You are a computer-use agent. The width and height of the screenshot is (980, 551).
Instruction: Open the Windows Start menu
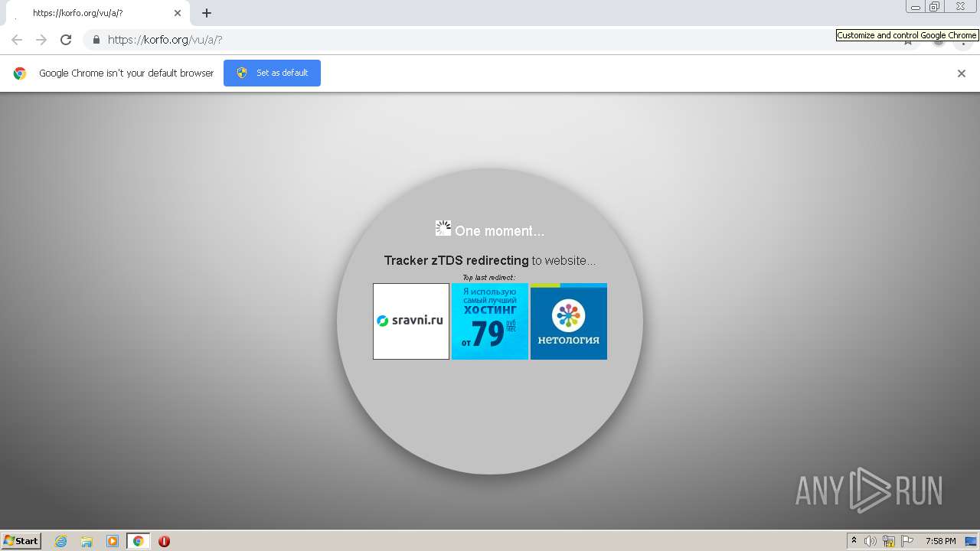pyautogui.click(x=21, y=541)
